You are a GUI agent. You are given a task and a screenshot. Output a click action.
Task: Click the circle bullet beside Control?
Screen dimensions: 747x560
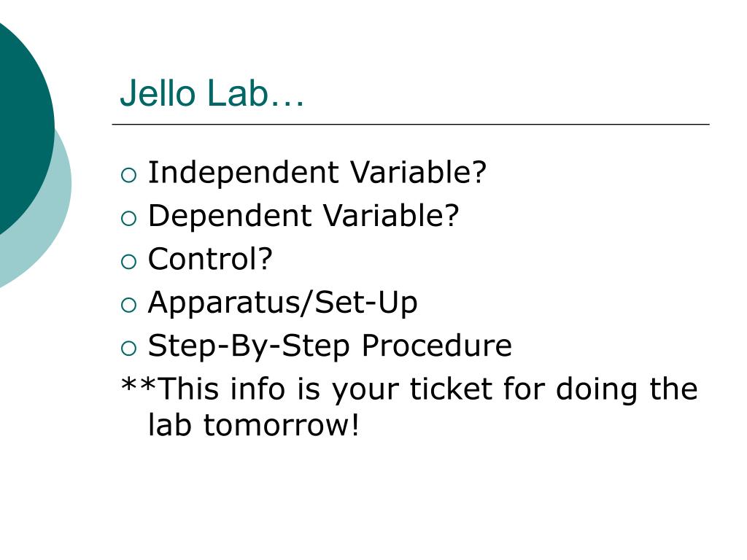click(128, 262)
